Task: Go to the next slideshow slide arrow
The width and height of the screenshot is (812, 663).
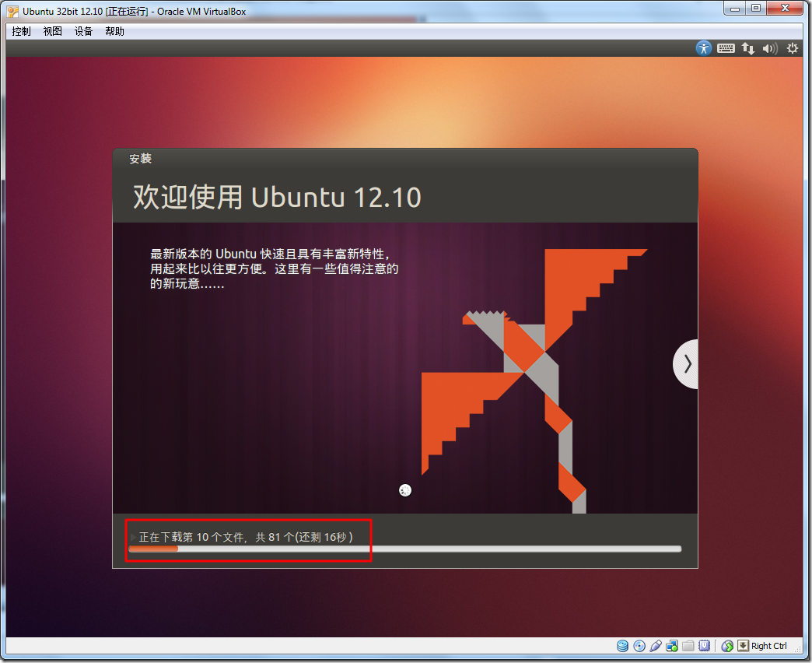Action: point(685,364)
